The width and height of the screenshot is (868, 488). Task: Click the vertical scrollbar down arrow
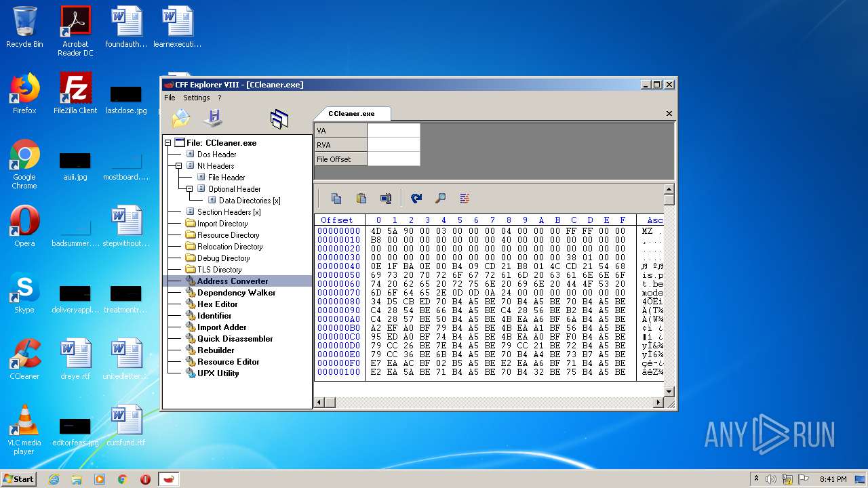(669, 391)
